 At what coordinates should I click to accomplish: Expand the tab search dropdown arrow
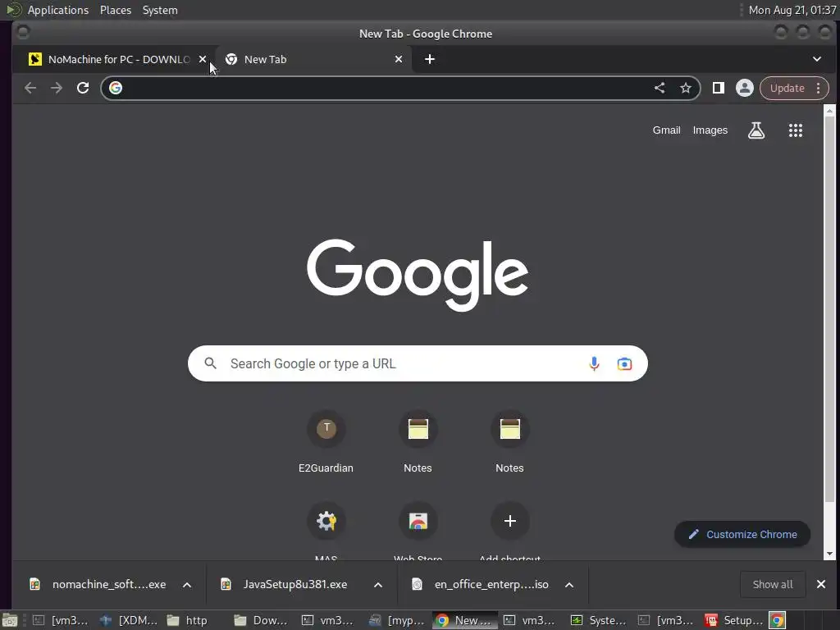tap(817, 59)
